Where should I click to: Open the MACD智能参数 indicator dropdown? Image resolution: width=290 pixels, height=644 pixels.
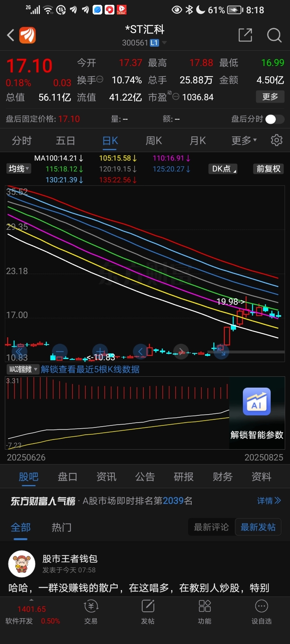(23, 369)
